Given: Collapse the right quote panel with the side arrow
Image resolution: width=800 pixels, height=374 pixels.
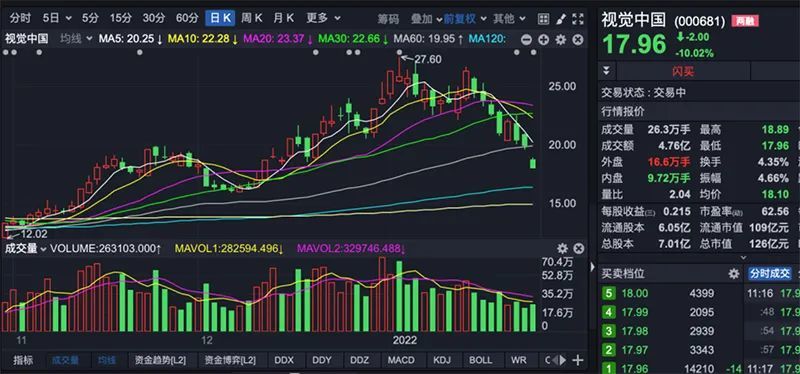Looking at the screenshot, I should tap(592, 266).
